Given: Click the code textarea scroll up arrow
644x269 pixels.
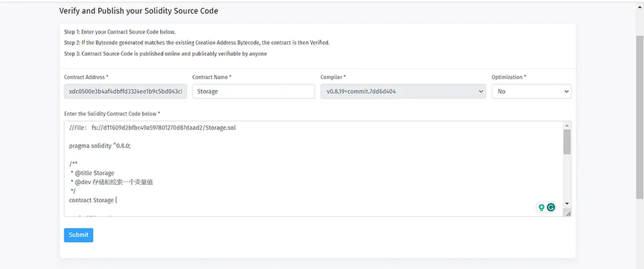Looking at the screenshot, I should 566,125.
